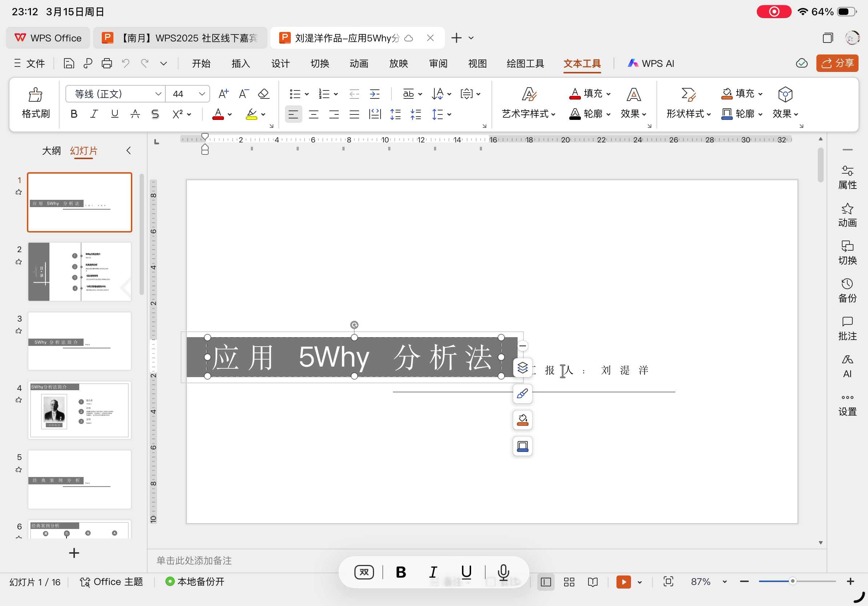Viewport: 868px width, 606px height.
Task: Click the increase font size icon
Action: (x=224, y=94)
